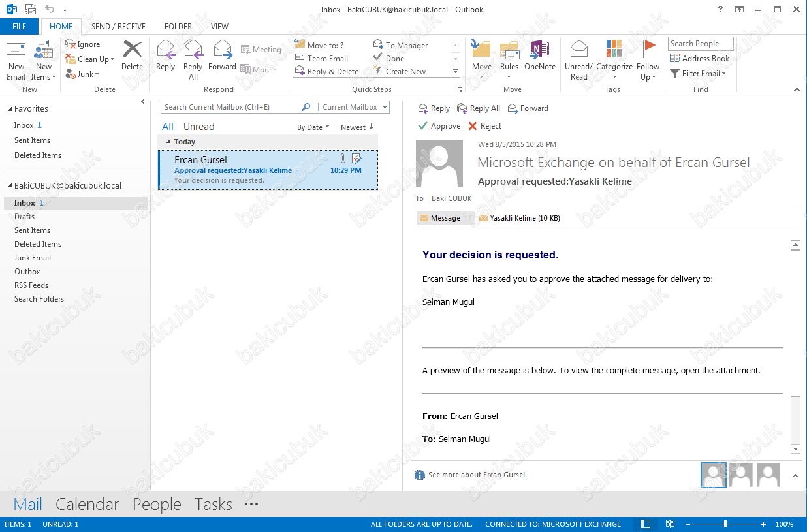Collapse the ribbon
Image resolution: width=807 pixels, height=532 pixels.
pyautogui.click(x=797, y=89)
